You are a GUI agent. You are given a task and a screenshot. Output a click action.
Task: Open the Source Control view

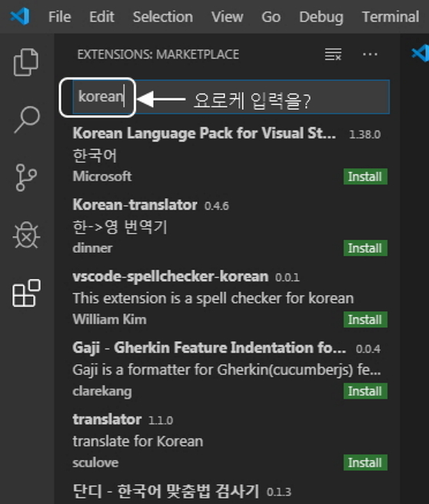(25, 177)
